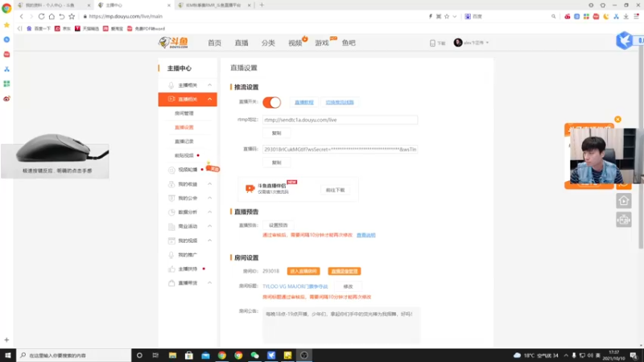
Task: Open WeChat from the taskbar
Action: (x=254, y=356)
